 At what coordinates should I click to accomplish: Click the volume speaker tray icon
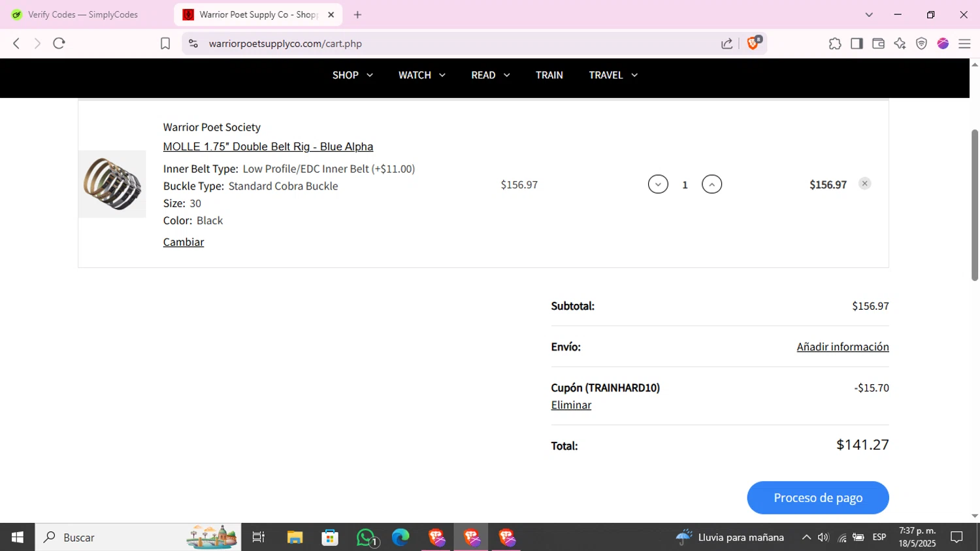(823, 537)
